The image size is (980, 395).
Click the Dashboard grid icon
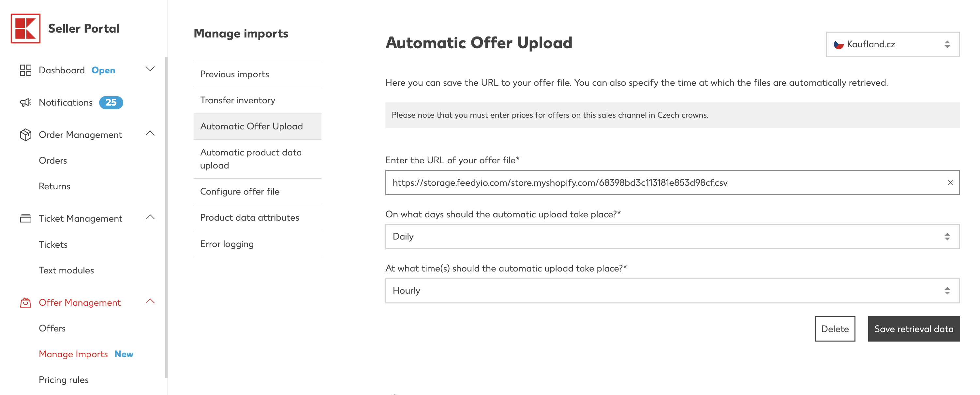tap(25, 70)
